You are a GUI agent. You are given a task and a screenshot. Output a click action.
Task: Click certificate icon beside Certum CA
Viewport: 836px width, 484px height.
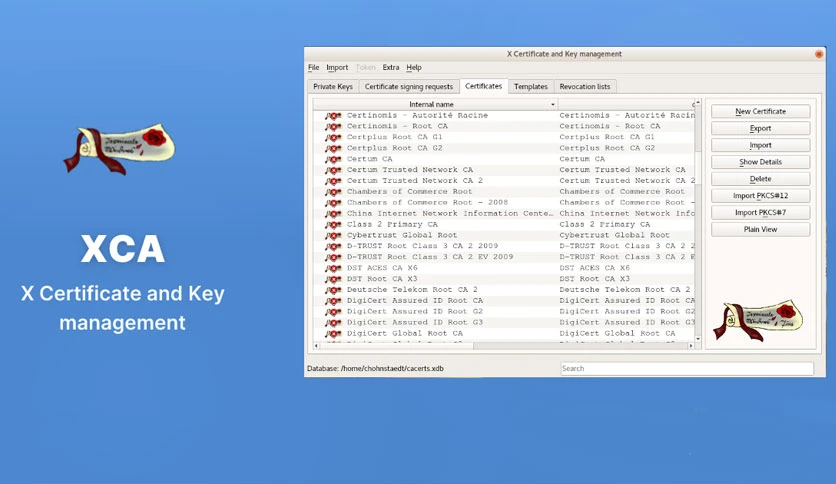333,159
